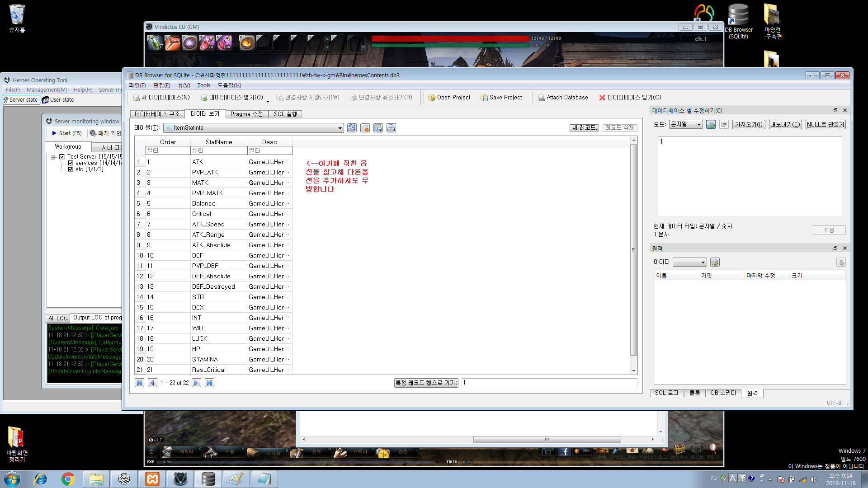Go to previous page navigation icon

click(152, 383)
